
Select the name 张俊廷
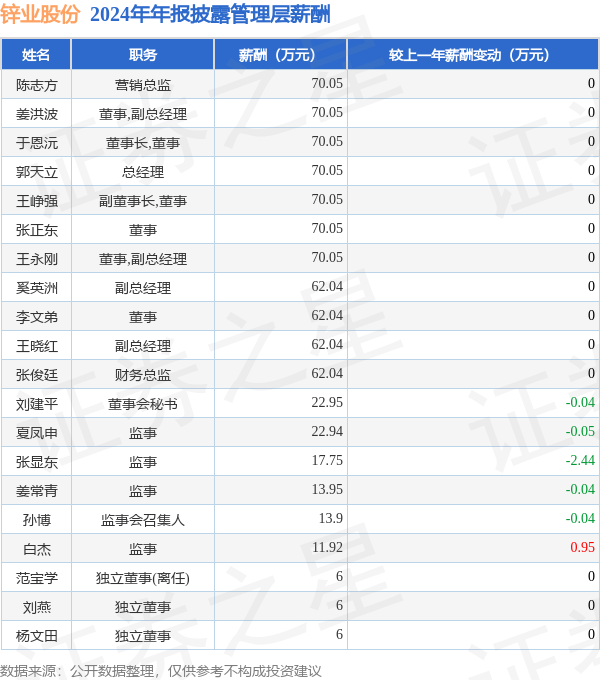[37, 375]
